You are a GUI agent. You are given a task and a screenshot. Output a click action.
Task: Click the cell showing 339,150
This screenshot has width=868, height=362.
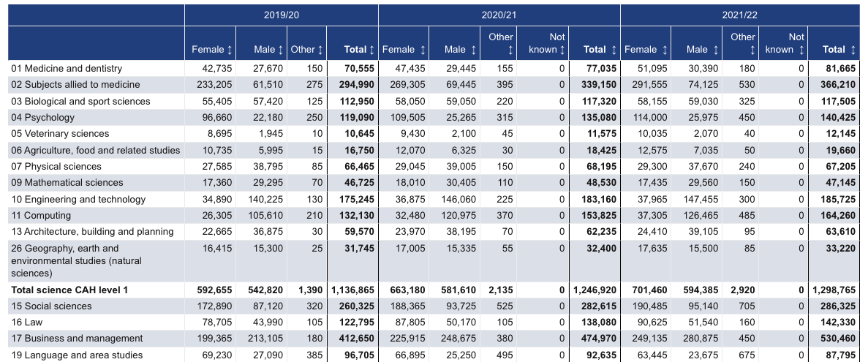pos(598,85)
